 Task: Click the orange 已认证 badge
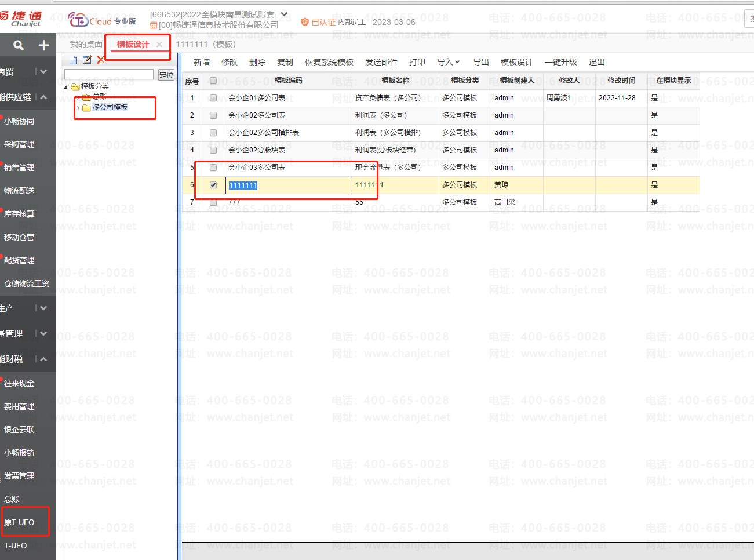tap(318, 22)
